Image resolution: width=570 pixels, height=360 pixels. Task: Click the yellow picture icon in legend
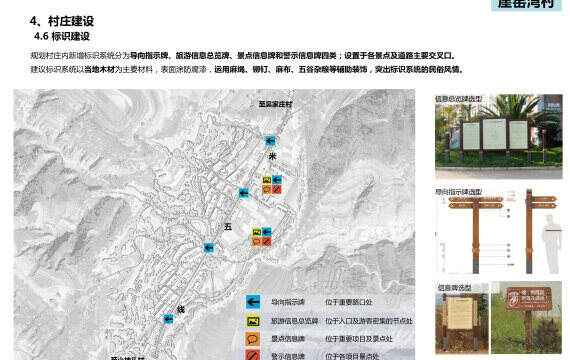pos(253,321)
